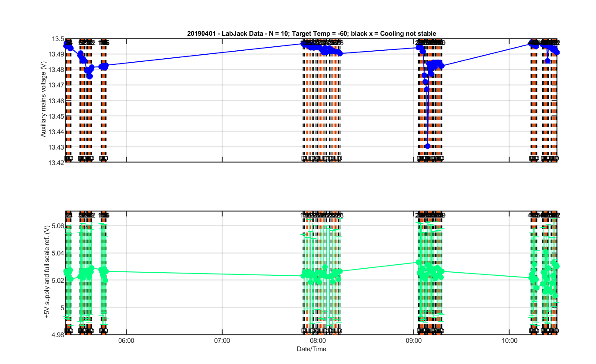Click the 5.04 y-axis tick label
The height and width of the screenshot is (364, 596).
[58, 253]
